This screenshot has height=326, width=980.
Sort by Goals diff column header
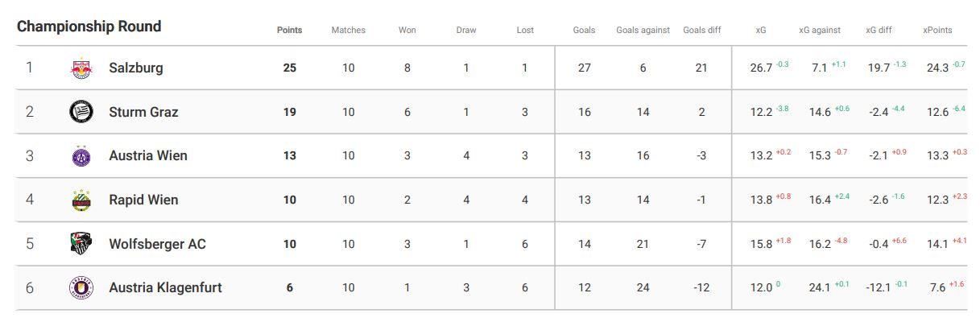pyautogui.click(x=702, y=30)
